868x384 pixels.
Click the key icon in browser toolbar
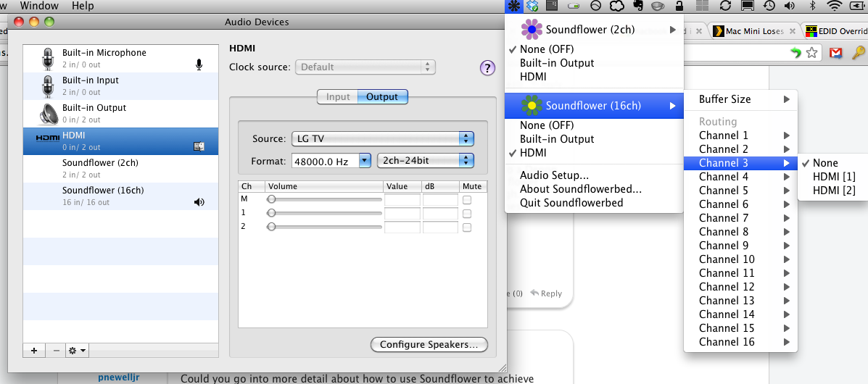tap(858, 53)
